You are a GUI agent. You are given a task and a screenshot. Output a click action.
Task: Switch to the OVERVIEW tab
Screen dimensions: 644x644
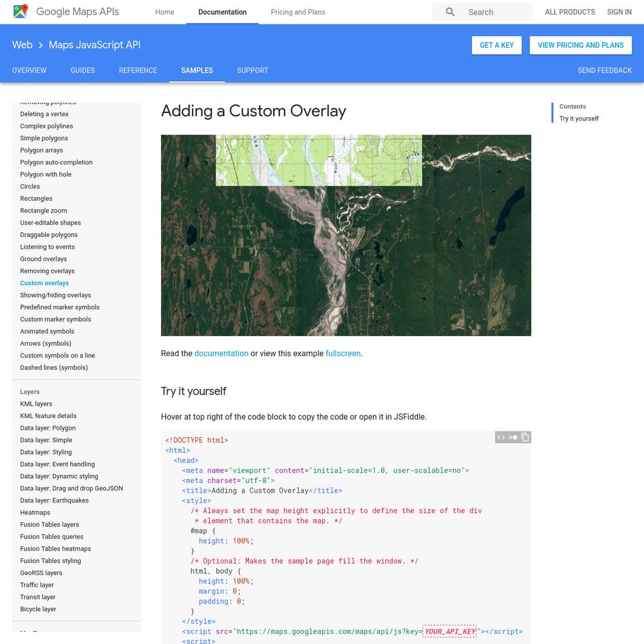point(29,70)
